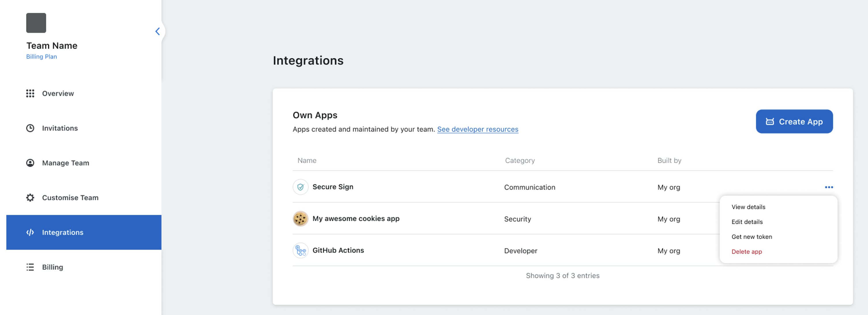Select the Manage Team person icon
Viewport: 868px width, 315px height.
30,163
